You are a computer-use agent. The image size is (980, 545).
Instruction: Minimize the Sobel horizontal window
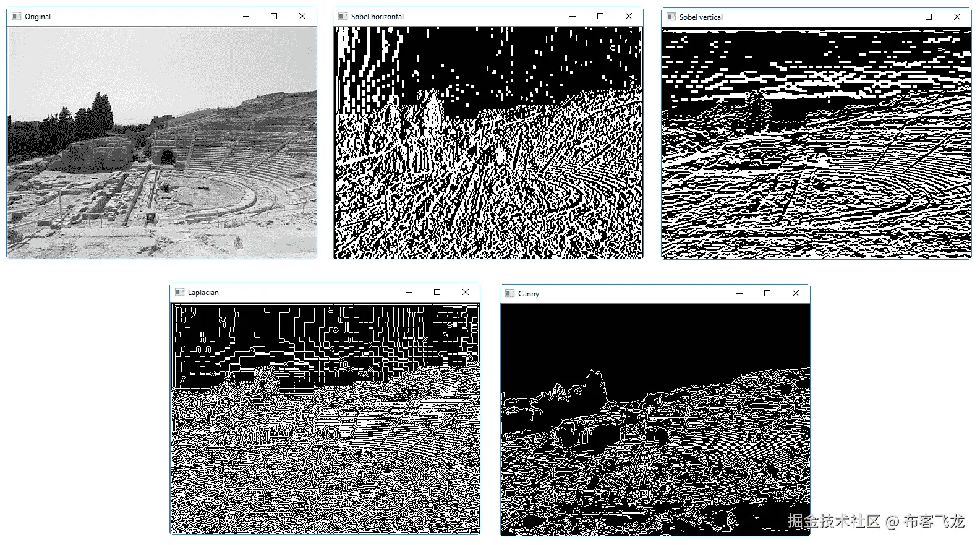pyautogui.click(x=573, y=16)
